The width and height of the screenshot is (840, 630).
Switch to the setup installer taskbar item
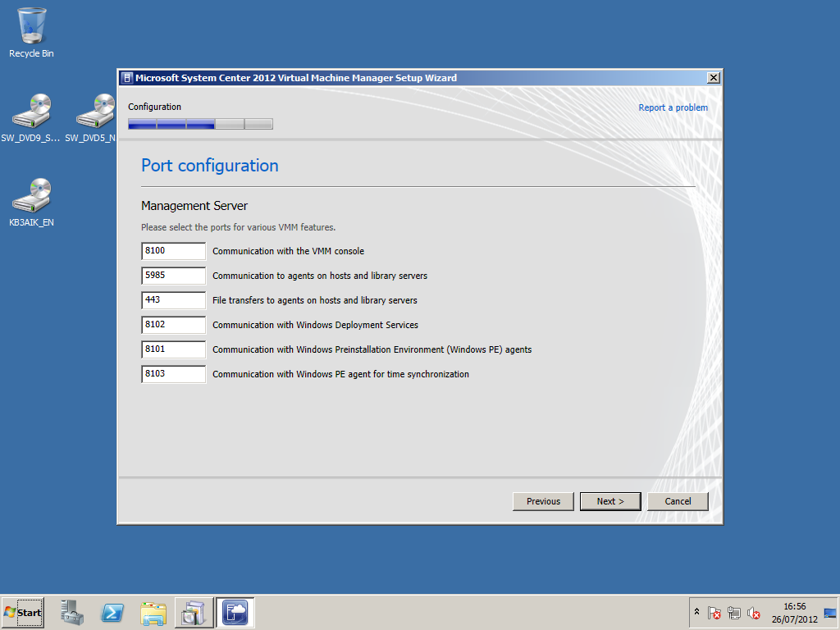[x=194, y=612]
